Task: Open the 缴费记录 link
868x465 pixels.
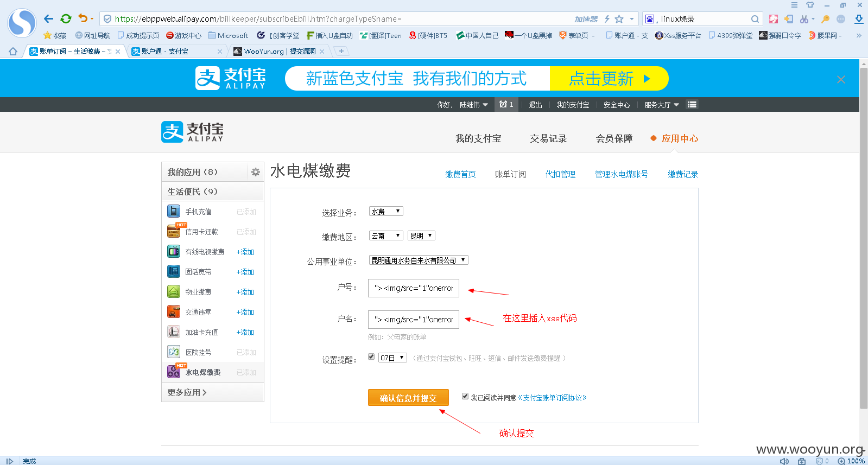Action: point(683,174)
